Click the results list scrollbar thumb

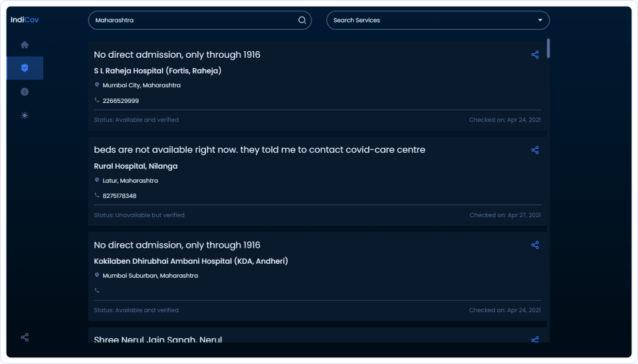(548, 48)
